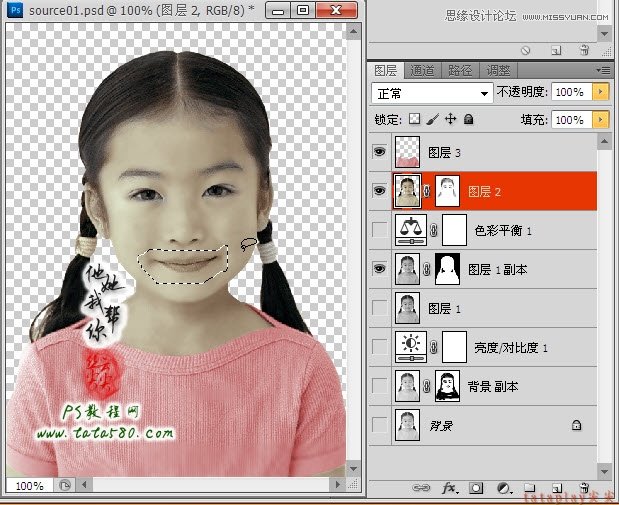Click the mask link icon on 背景 副本
This screenshot has height=505, width=619.
point(427,386)
